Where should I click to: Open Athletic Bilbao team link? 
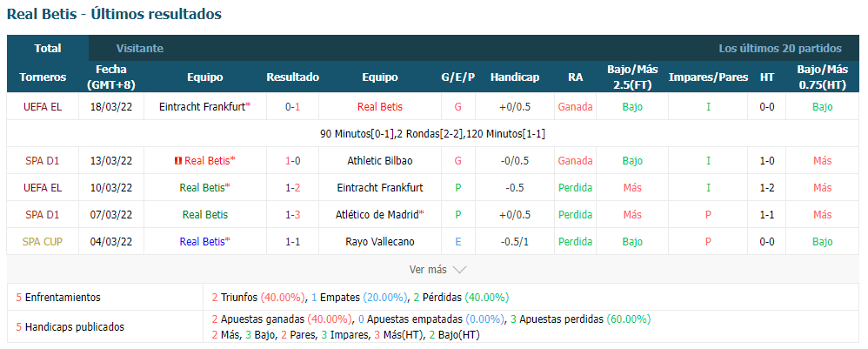[380, 161]
